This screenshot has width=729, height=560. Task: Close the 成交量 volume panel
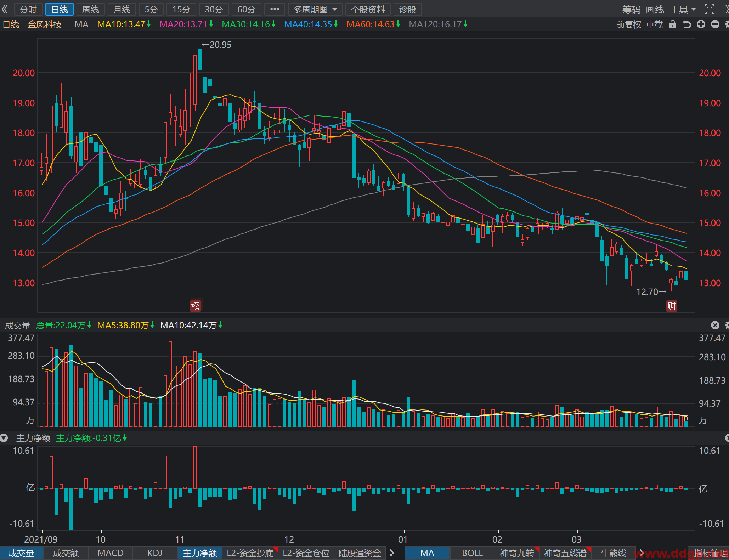[x=715, y=325]
